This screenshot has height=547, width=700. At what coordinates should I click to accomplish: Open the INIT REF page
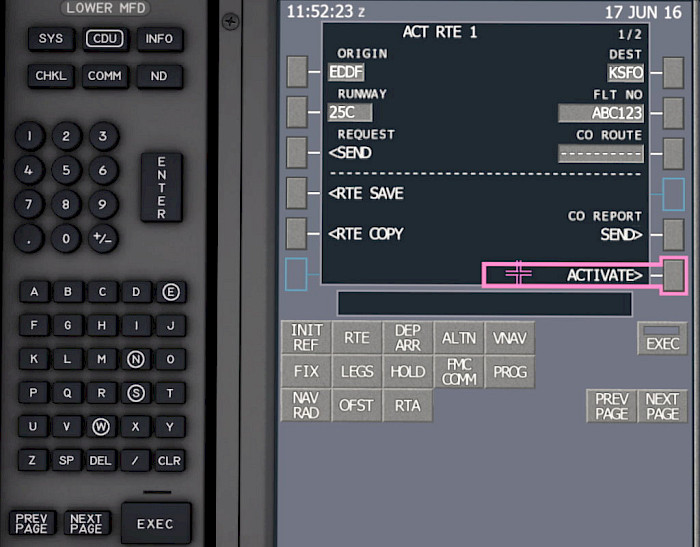306,337
